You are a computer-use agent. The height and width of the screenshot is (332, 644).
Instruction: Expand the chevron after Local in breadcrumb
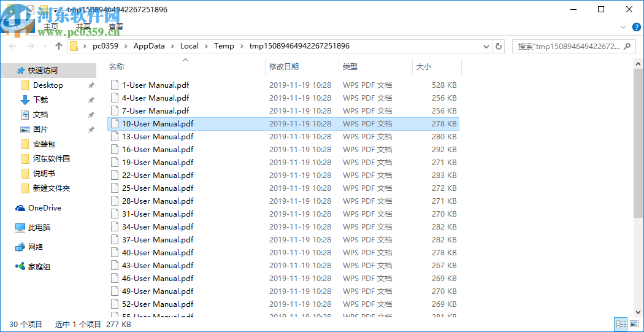206,46
